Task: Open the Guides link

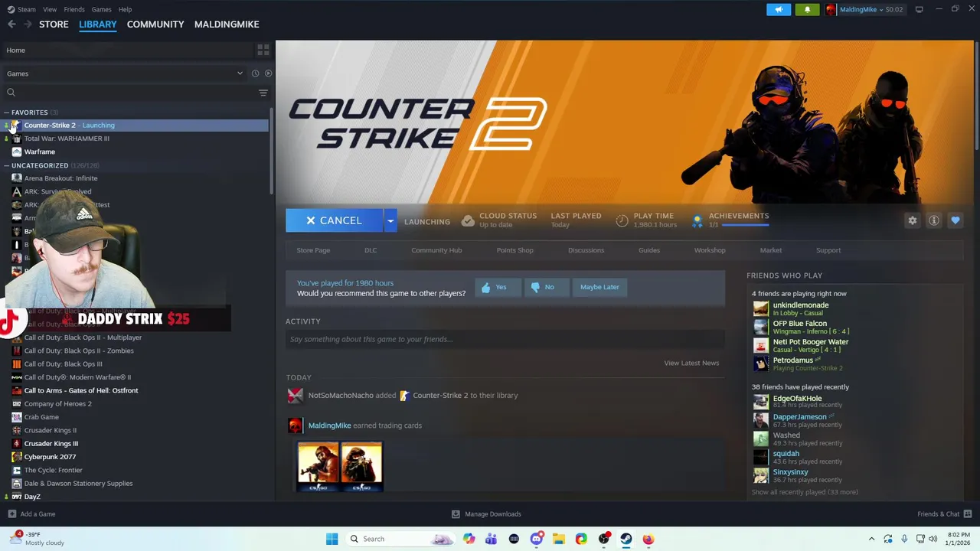Action: click(649, 250)
